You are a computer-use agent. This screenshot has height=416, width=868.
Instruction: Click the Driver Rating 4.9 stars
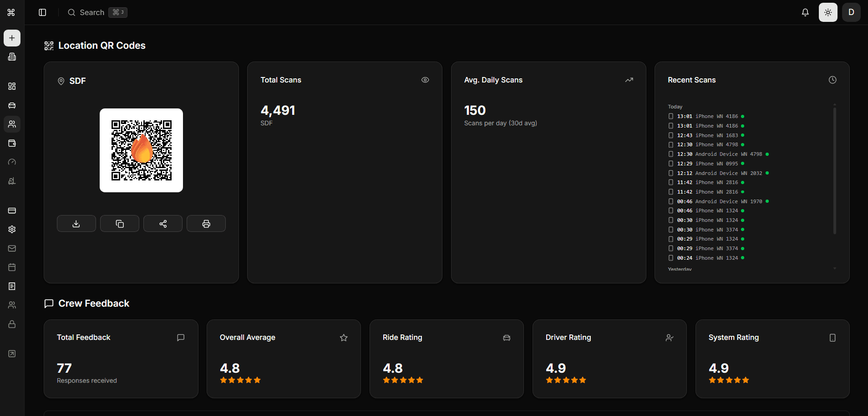(566, 380)
